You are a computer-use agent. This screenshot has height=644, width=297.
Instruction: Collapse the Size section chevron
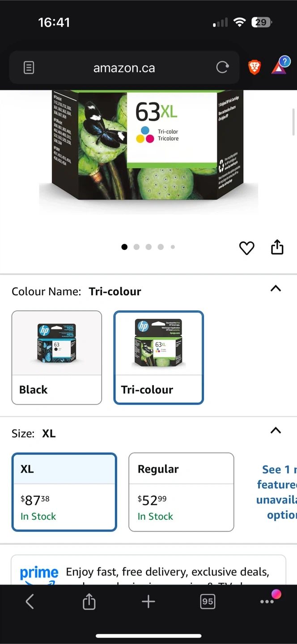[x=276, y=431]
